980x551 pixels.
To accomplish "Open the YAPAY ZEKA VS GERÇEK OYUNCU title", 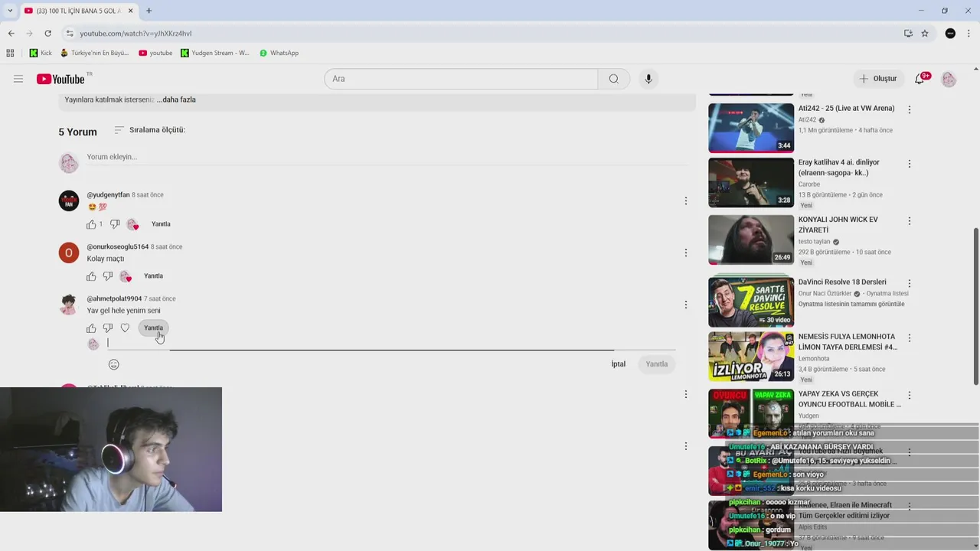I will tap(849, 399).
